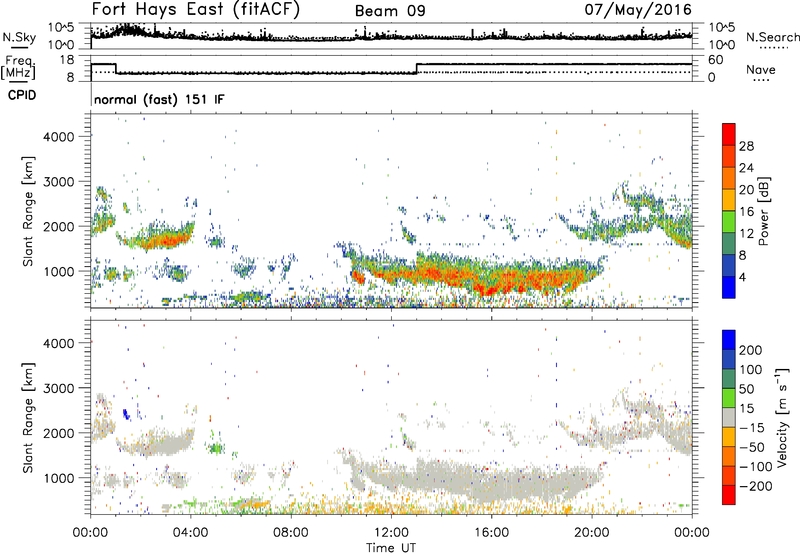Select the 'Freq. [MHz]' axis label
The image size is (800, 554).
coord(18,68)
